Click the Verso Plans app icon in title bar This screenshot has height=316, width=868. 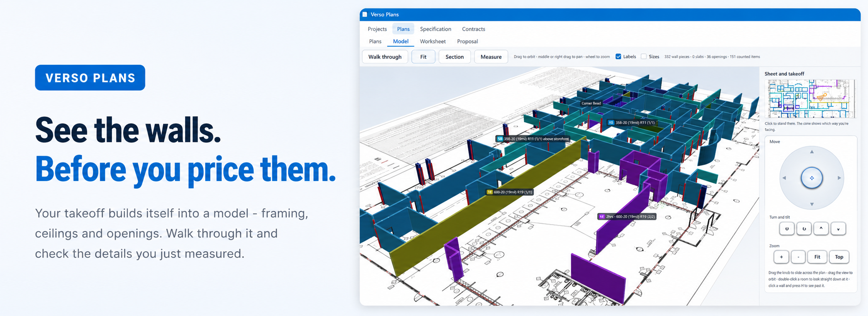coord(365,15)
